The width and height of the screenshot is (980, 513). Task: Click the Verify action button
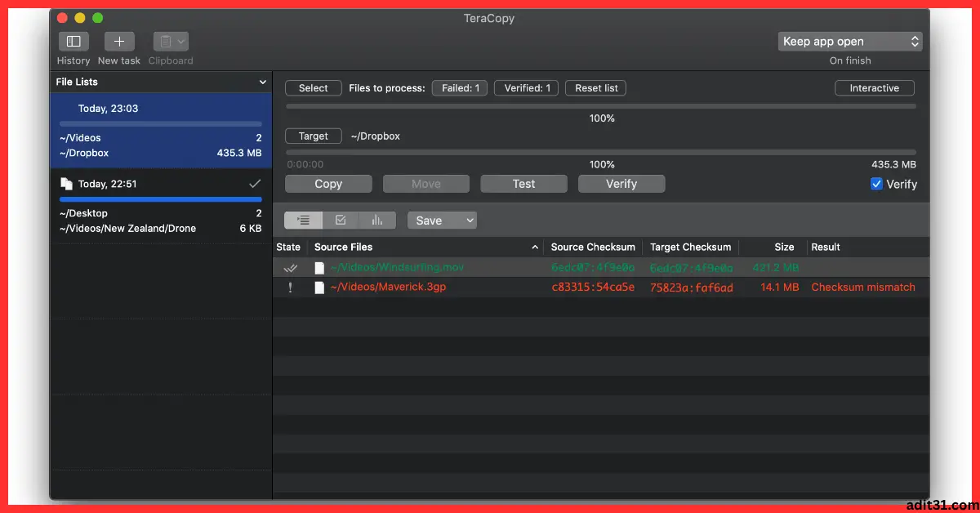621,184
